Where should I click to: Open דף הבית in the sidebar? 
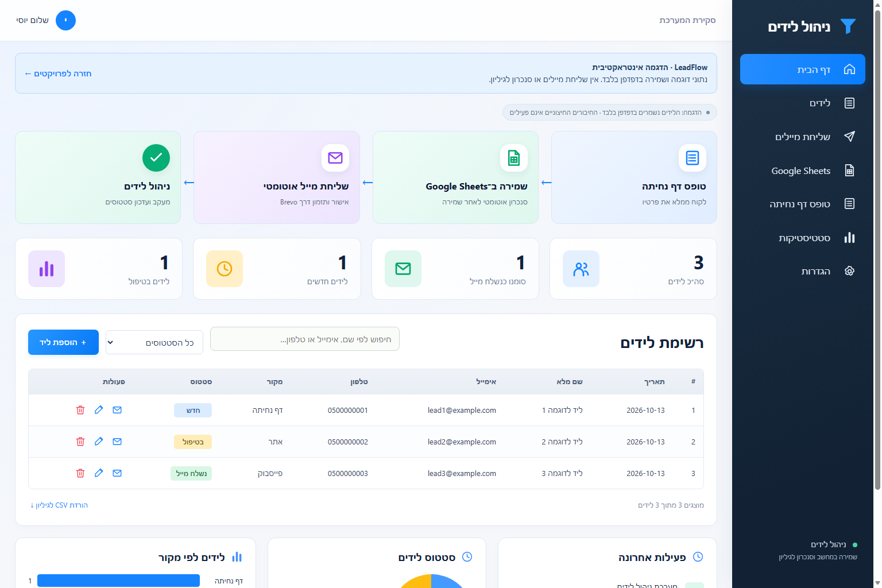click(x=803, y=69)
